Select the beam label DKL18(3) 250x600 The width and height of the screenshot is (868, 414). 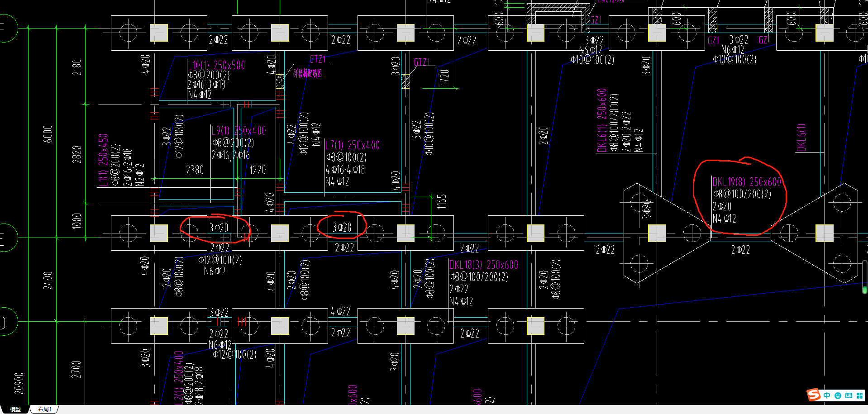pos(484,265)
